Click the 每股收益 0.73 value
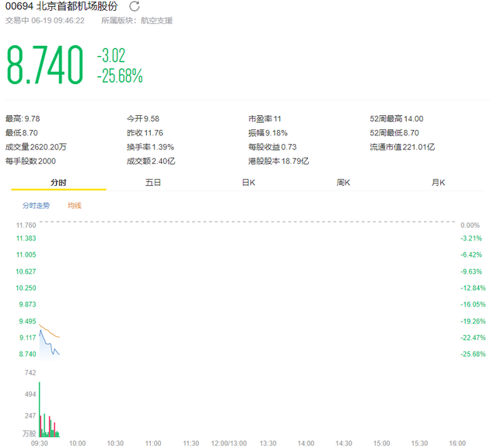 pyautogui.click(x=272, y=147)
